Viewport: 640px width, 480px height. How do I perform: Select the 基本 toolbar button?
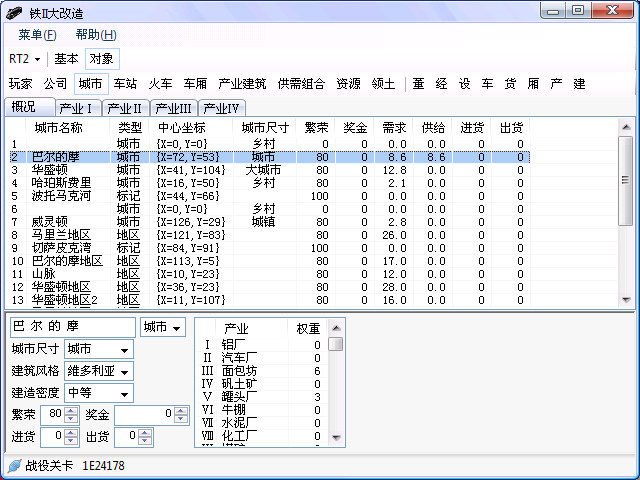pyautogui.click(x=66, y=59)
